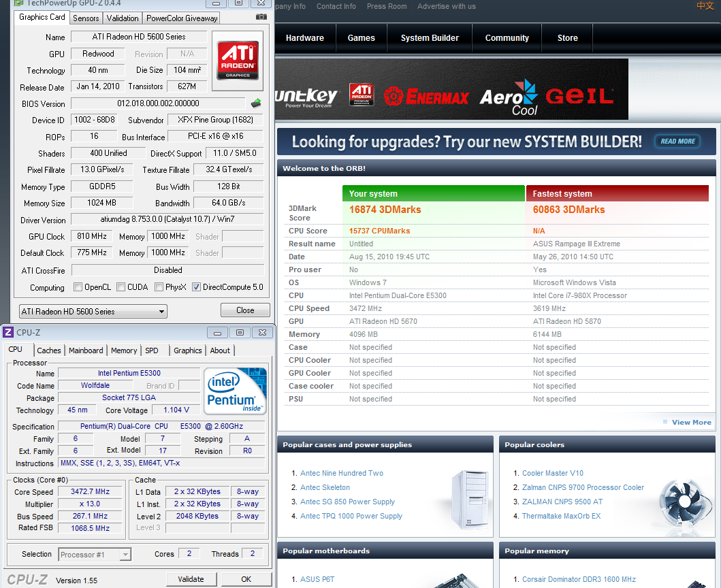Switch to the About tab in CPU-Z
The height and width of the screenshot is (588, 721).
click(x=220, y=350)
